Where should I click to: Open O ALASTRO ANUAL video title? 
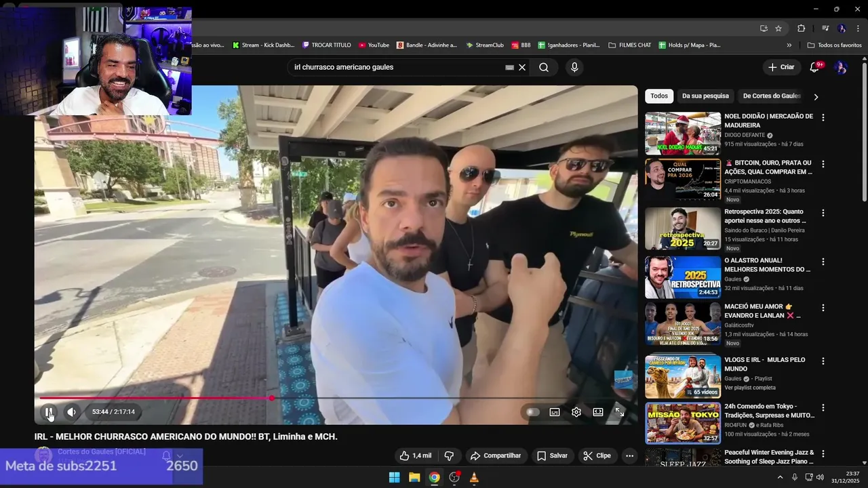(768, 265)
